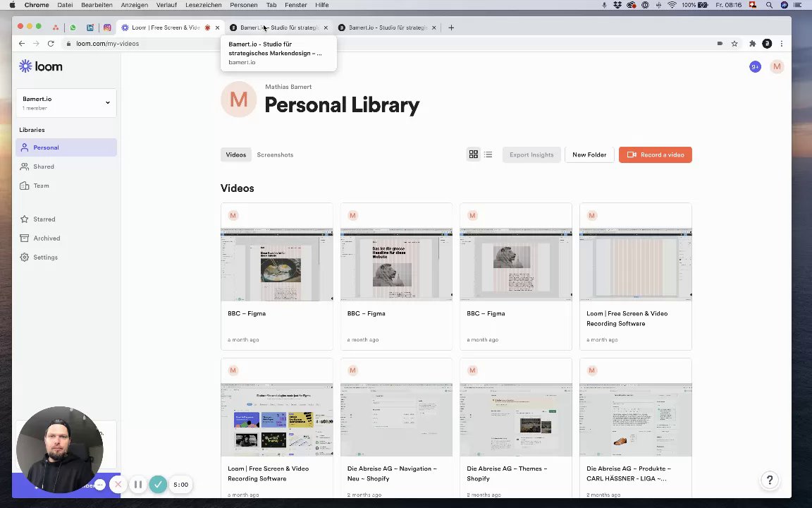Open the third BBC – Figma video thumbnail
This screenshot has width=812, height=508.
pos(516,265)
